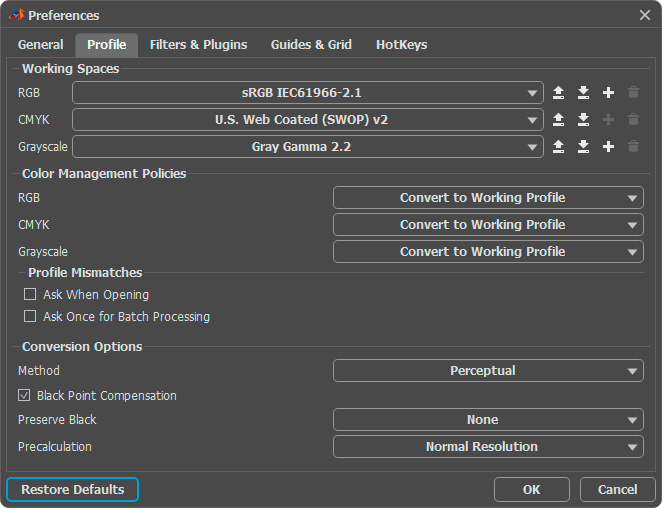The height and width of the screenshot is (508, 662).
Task: Click the Working Spaces section heading
Action: click(x=71, y=68)
